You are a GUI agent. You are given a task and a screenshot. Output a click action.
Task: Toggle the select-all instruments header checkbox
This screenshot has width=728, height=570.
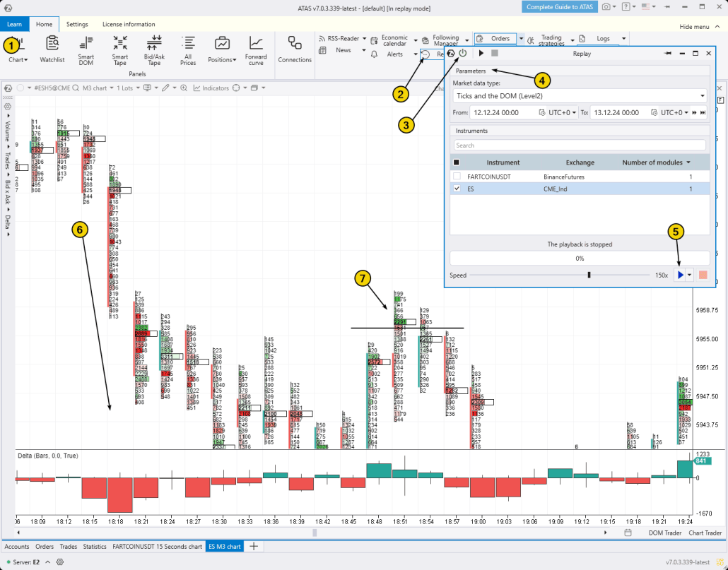pos(458,162)
